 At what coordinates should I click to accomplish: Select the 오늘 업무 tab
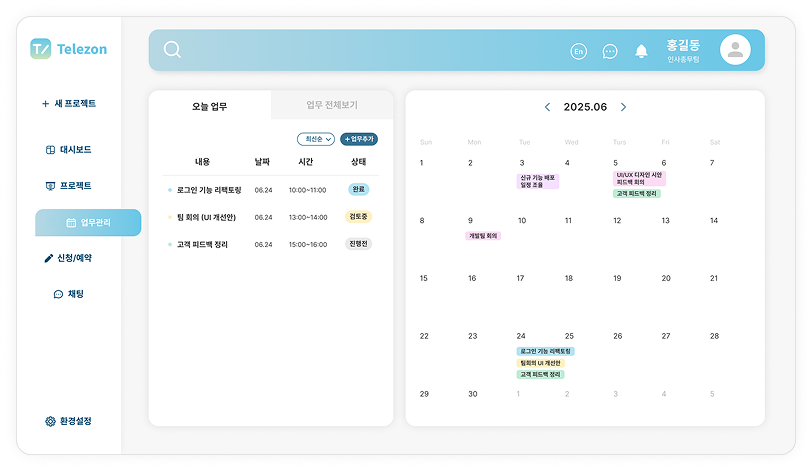(x=209, y=105)
